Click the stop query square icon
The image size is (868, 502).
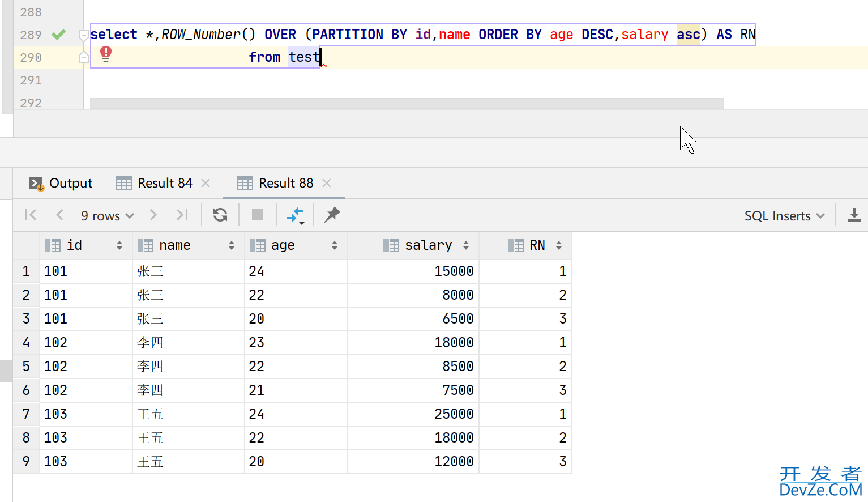(x=258, y=215)
